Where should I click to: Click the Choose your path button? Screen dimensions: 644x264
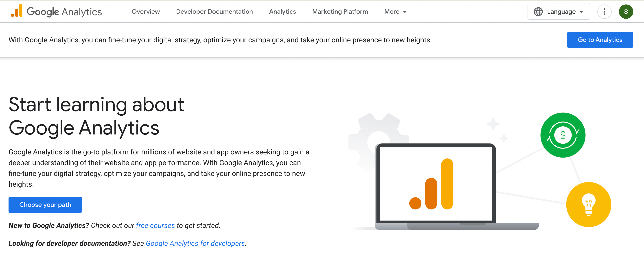(x=45, y=205)
